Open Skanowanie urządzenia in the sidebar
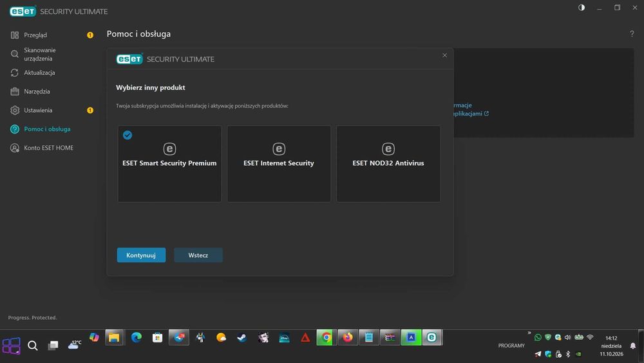The width and height of the screenshot is (644, 363). (x=39, y=54)
